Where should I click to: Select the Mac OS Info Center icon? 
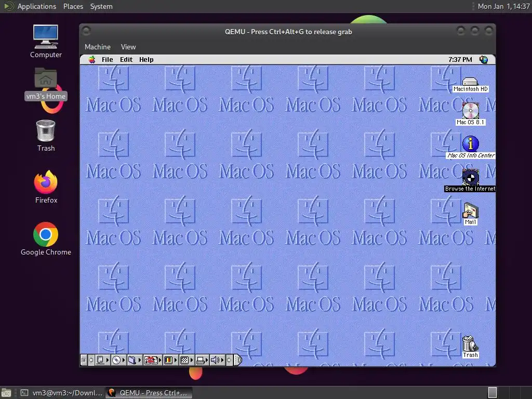point(470,147)
